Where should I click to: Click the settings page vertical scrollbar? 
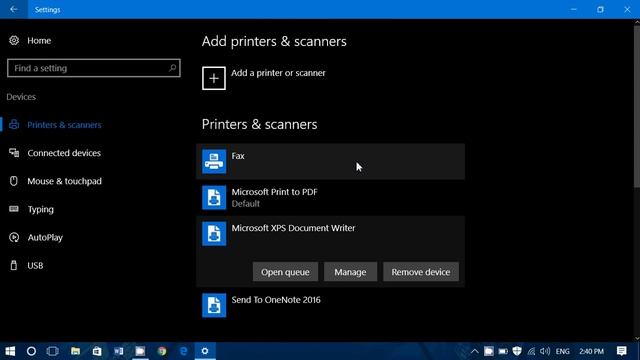pyautogui.click(x=637, y=106)
